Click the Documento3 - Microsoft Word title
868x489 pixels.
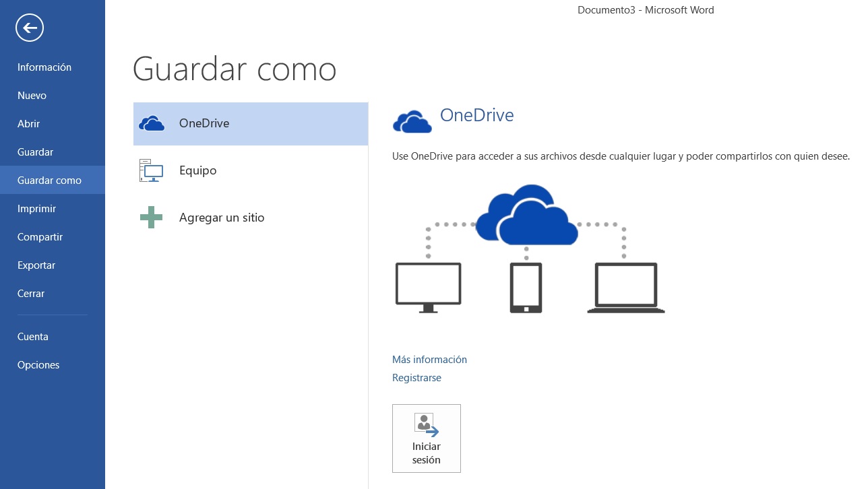pos(646,10)
